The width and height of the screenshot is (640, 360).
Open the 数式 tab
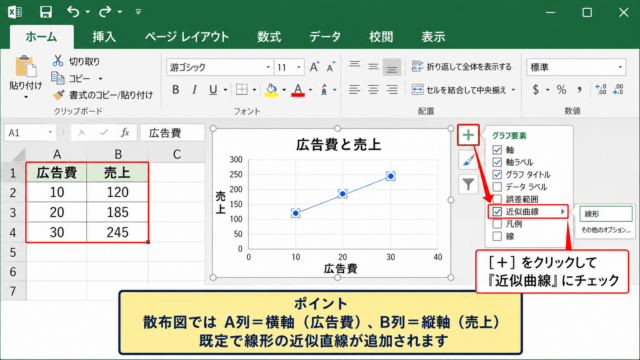tap(269, 37)
